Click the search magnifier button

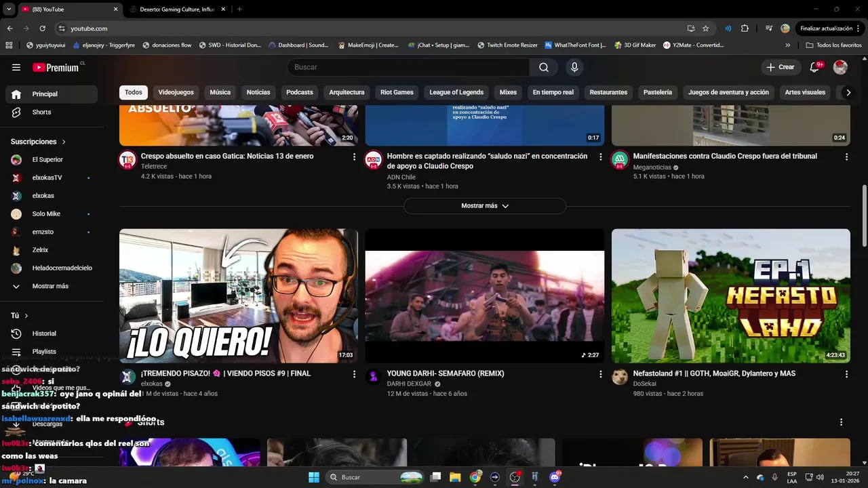coord(544,67)
